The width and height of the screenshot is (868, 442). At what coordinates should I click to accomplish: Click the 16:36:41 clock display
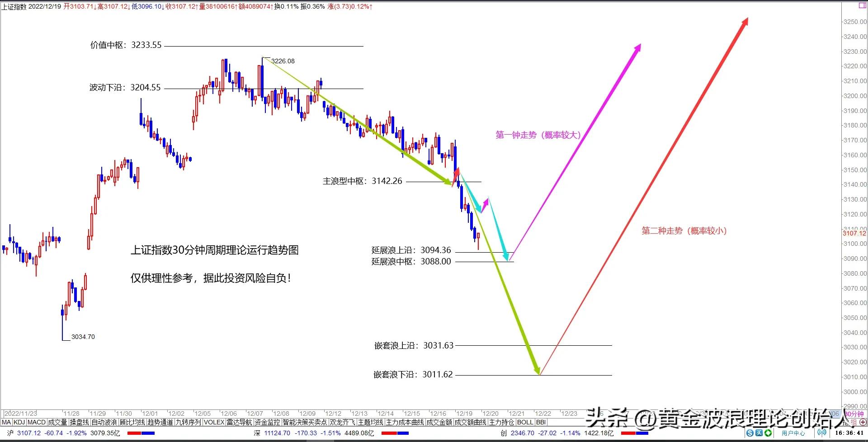pyautogui.click(x=849, y=433)
